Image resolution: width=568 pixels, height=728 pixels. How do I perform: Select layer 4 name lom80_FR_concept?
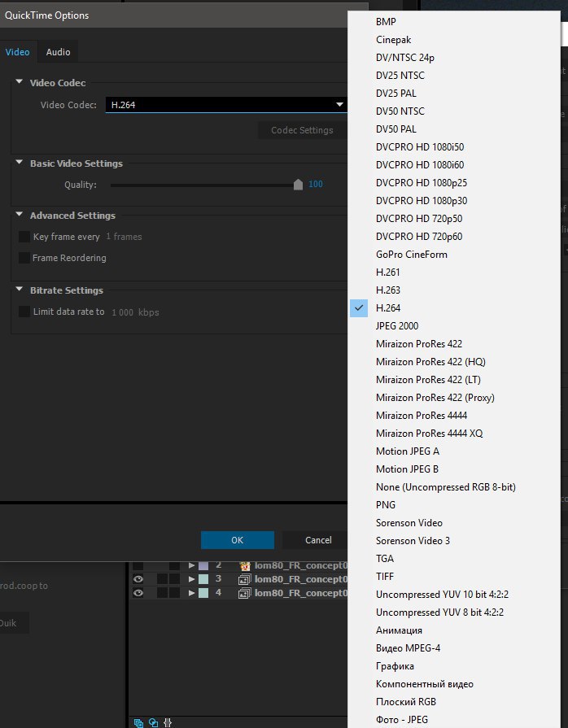coord(301,593)
